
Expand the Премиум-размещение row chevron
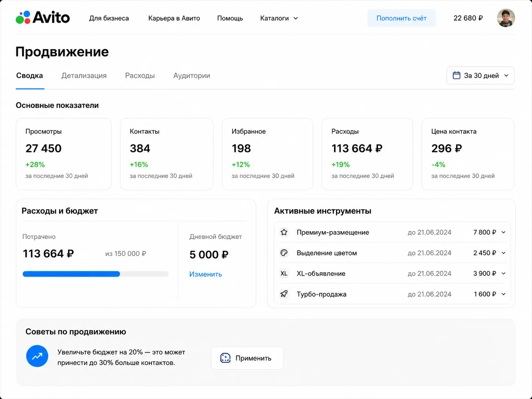click(x=504, y=232)
